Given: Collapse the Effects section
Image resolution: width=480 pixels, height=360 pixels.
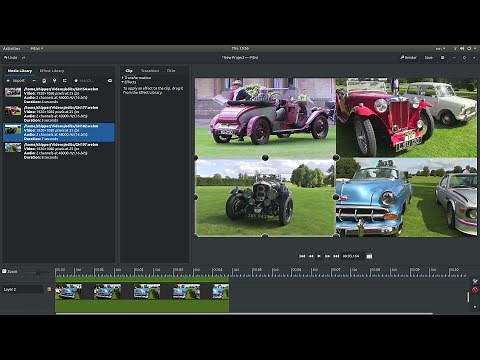Looking at the screenshot, I should (x=129, y=82).
